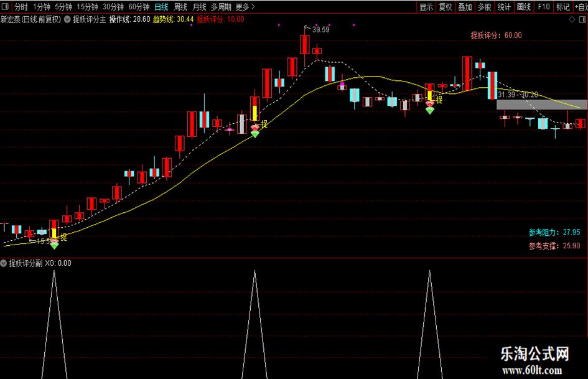
Task: Select the 5分钟 period tab
Action: coord(63,7)
